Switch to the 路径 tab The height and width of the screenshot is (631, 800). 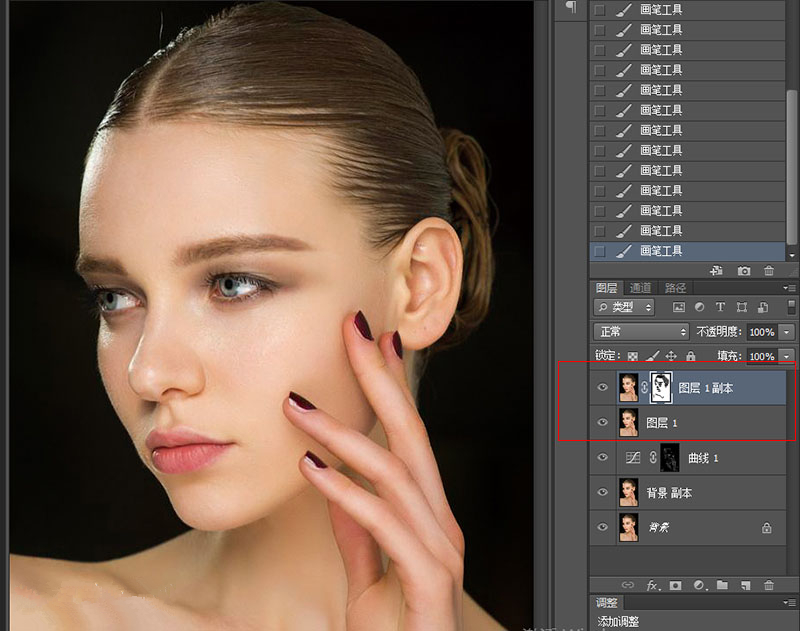[x=675, y=288]
